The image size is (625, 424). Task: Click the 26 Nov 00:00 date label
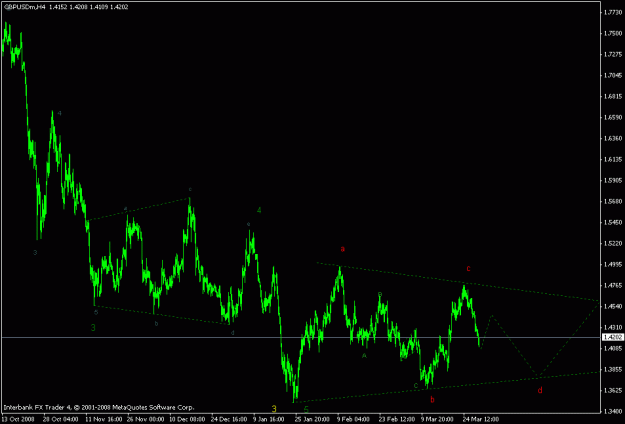145,419
